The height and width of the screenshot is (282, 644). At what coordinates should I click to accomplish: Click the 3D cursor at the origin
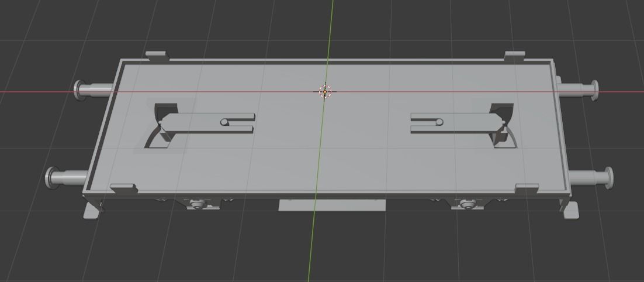325,91
